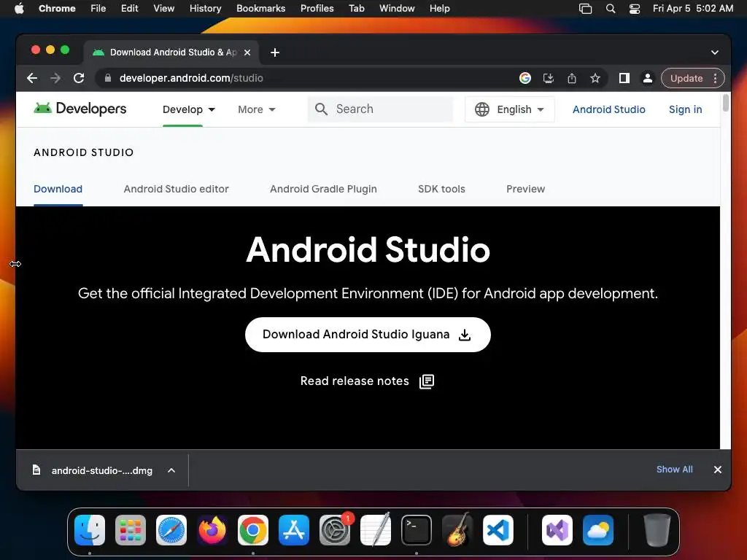Image resolution: width=747 pixels, height=560 pixels.
Task: Click the Android Studio header link
Action: coord(609,109)
